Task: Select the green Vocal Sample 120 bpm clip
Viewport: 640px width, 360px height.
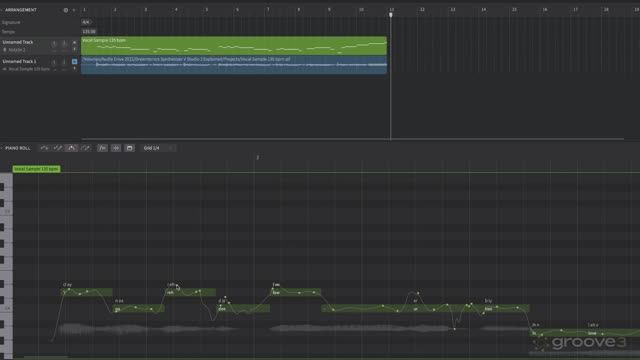Action: coord(234,46)
